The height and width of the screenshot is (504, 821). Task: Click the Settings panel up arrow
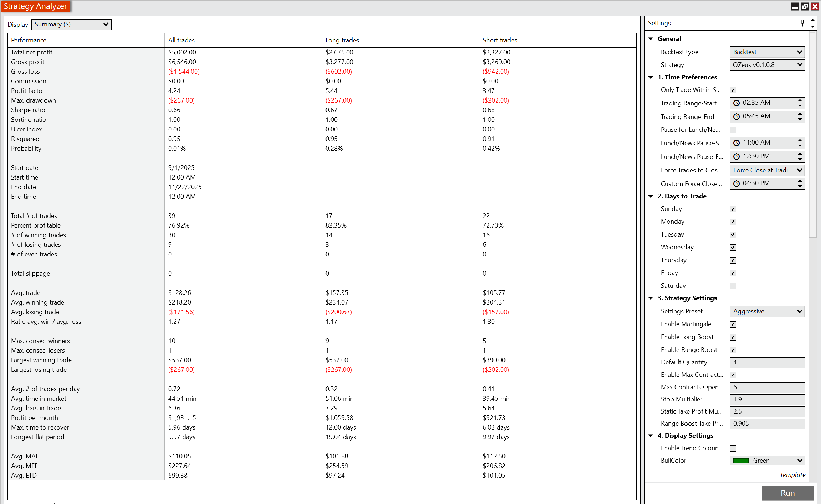pyautogui.click(x=813, y=20)
